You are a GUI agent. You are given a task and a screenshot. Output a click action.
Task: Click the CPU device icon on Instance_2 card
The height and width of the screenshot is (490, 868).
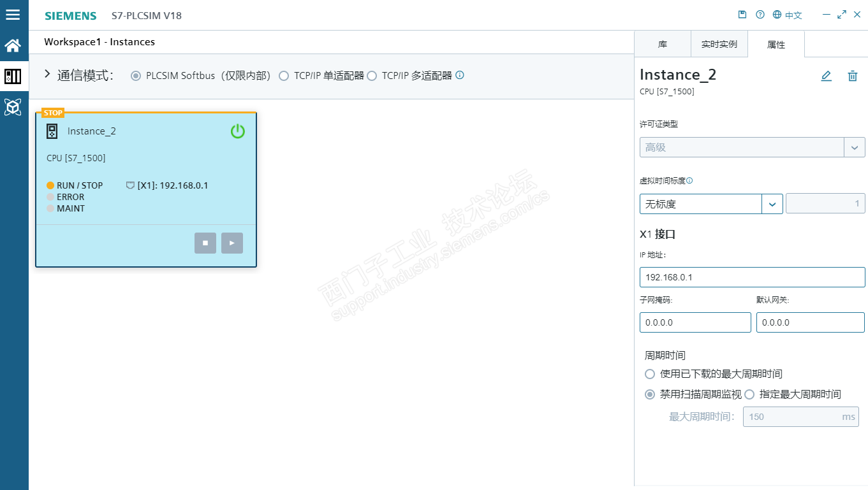[x=52, y=131]
